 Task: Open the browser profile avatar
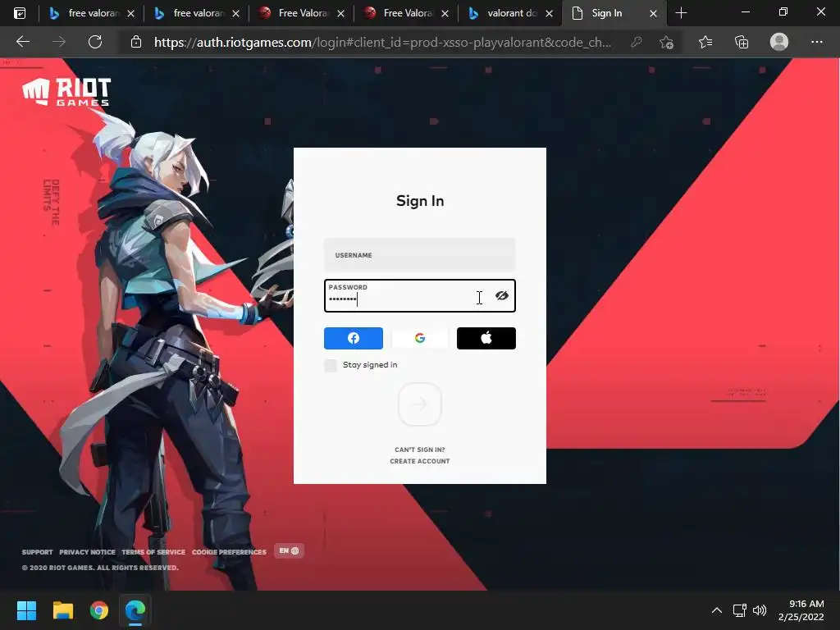pos(779,42)
